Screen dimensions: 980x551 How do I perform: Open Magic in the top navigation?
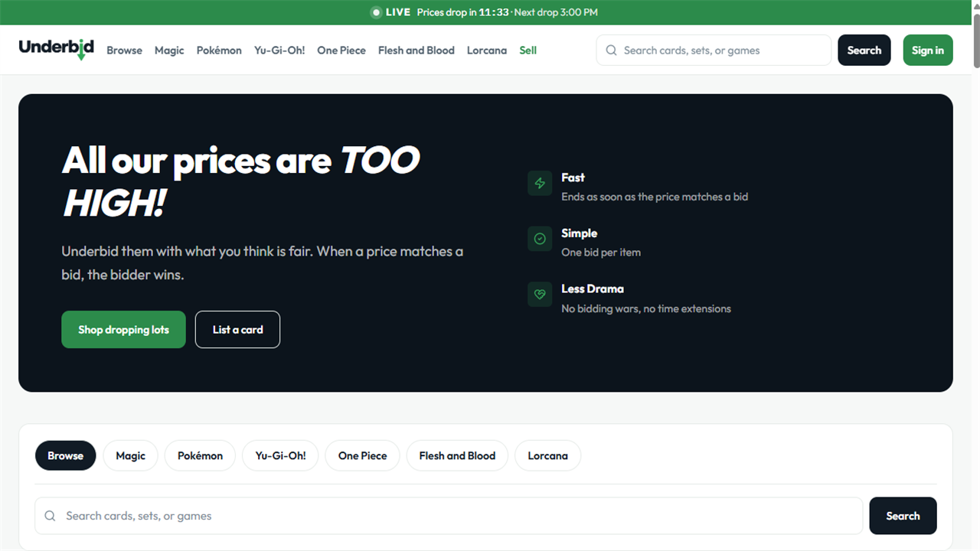169,51
